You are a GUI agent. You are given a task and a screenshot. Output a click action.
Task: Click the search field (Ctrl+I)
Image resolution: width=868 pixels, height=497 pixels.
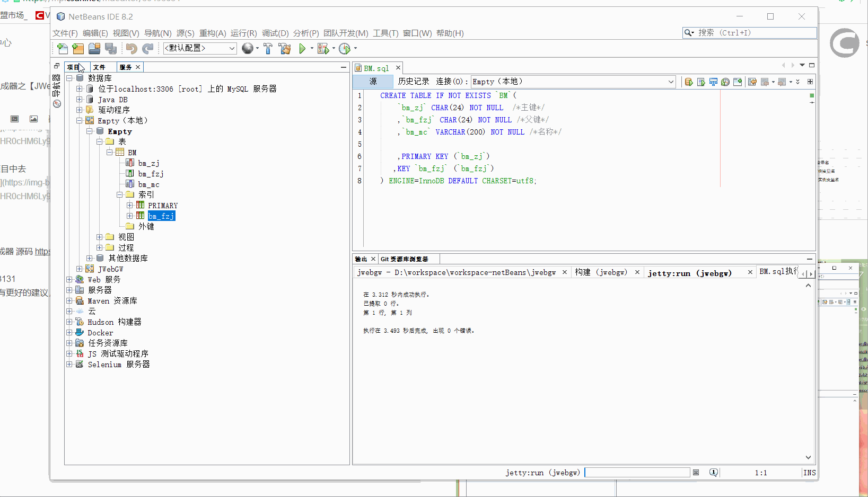pos(749,33)
